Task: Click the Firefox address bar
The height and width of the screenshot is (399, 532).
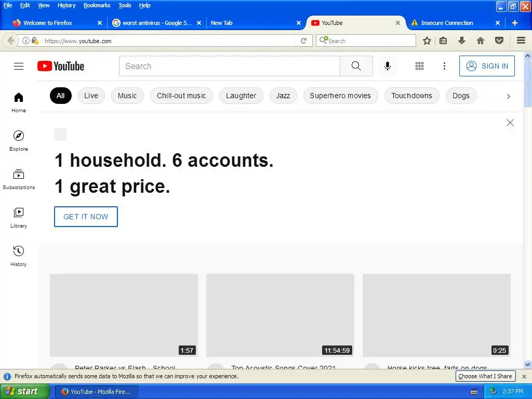Action: [169, 41]
